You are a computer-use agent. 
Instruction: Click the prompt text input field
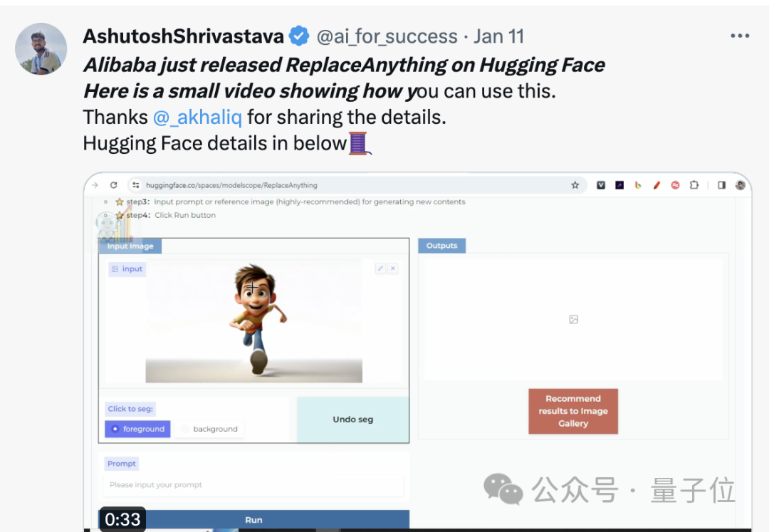pos(253,485)
